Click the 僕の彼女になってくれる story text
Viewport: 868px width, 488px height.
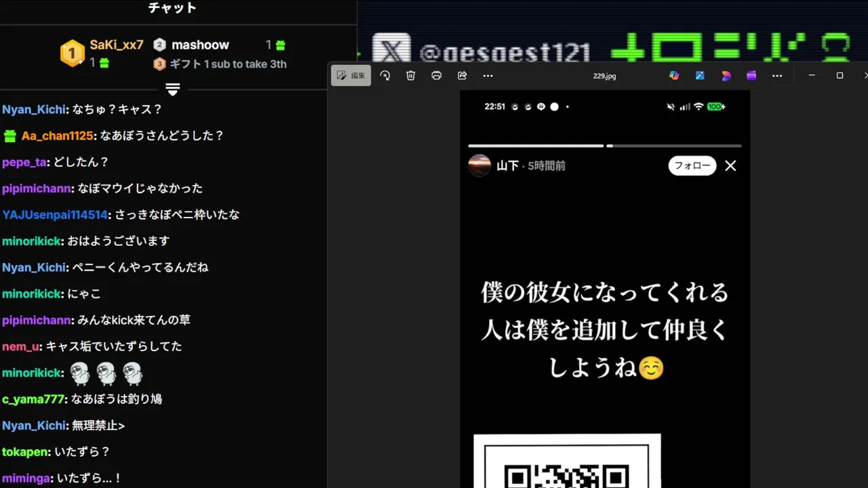click(605, 293)
